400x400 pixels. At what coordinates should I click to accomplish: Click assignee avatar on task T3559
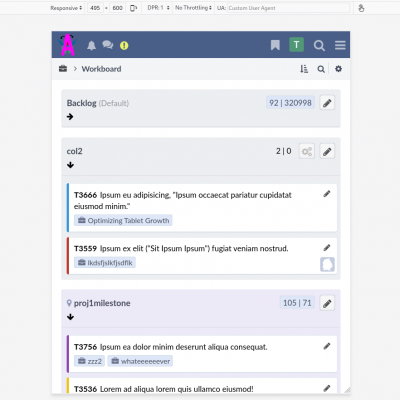point(327,265)
